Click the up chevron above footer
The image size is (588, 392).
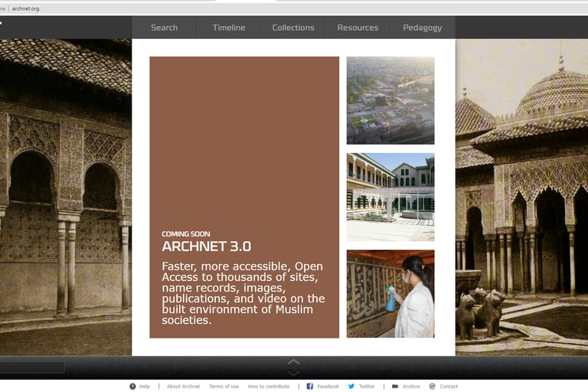294,361
